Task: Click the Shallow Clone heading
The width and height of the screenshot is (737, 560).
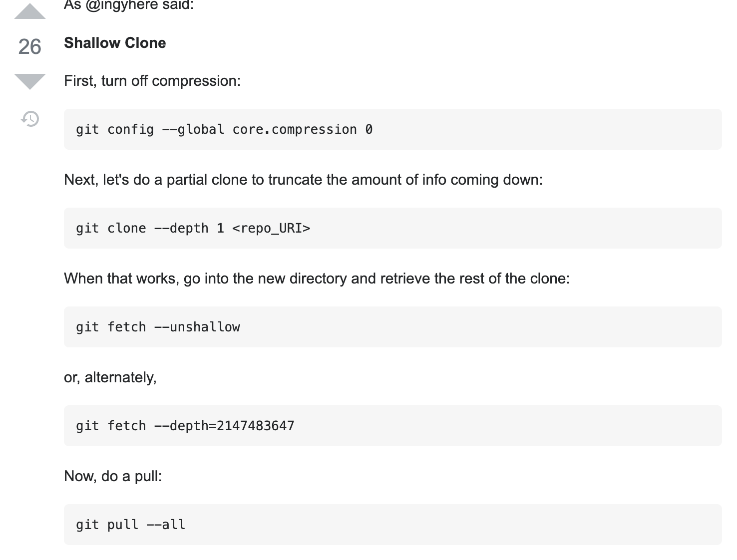Action: coord(114,43)
